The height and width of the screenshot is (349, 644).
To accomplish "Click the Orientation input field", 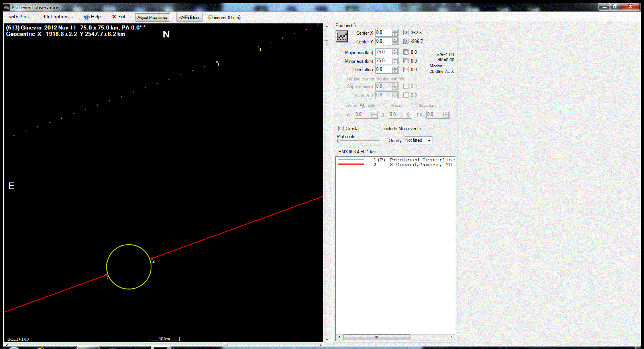I will 384,70.
